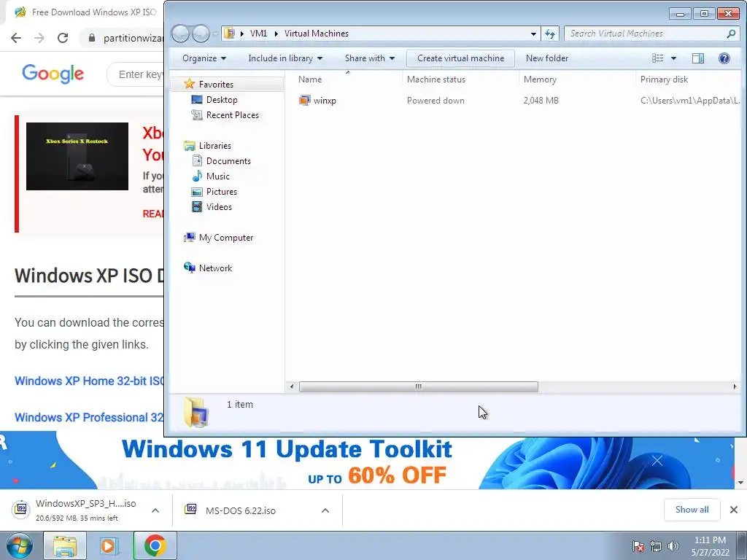
Task: Click the Explorer forward navigation arrow
Action: coord(201,34)
